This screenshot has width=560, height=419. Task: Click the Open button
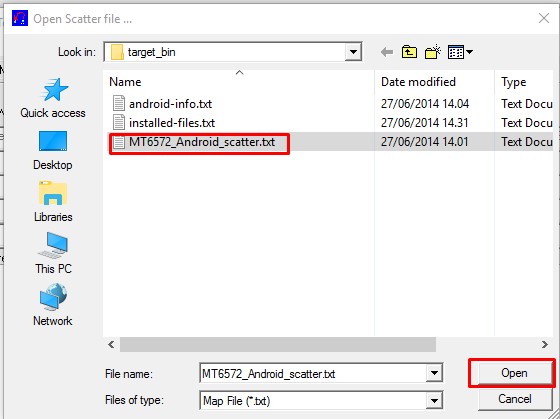click(514, 373)
